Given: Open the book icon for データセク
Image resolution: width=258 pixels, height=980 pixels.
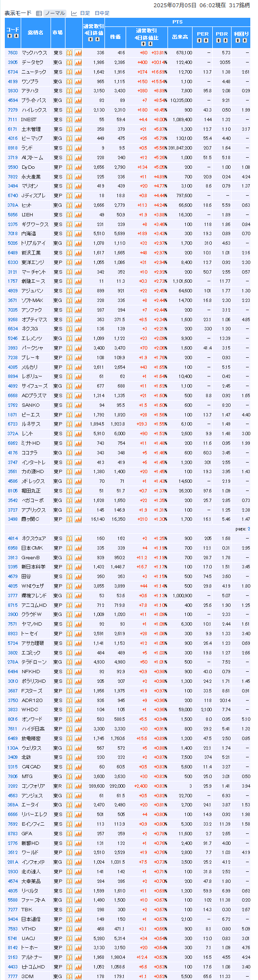Looking at the screenshot, I should pos(69,63).
